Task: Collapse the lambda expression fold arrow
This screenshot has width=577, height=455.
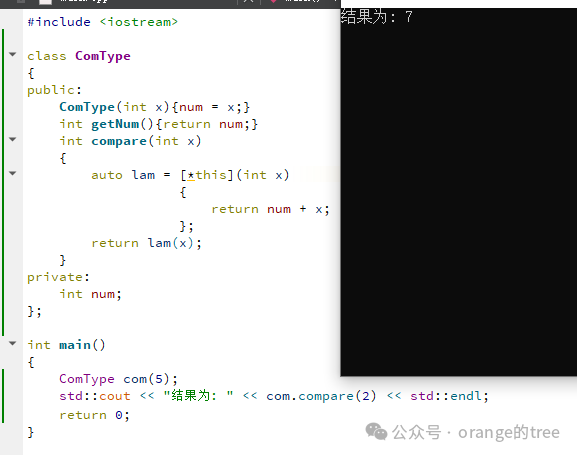Action: coord(13,173)
